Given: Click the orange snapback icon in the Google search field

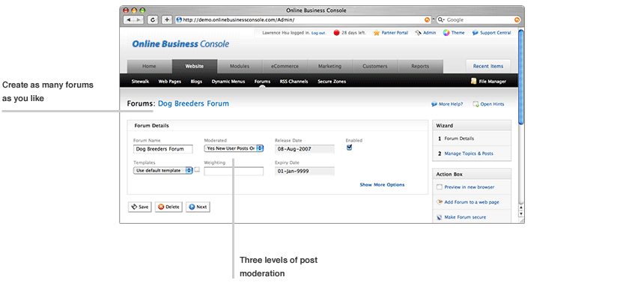Looking at the screenshot, I should [517, 19].
